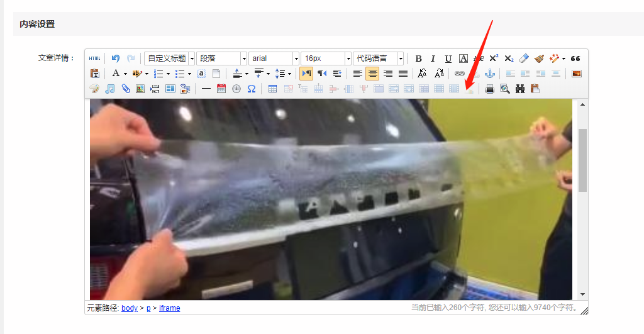Image resolution: width=644 pixels, height=334 pixels.
Task: Open search and replace binoculars
Action: point(520,89)
